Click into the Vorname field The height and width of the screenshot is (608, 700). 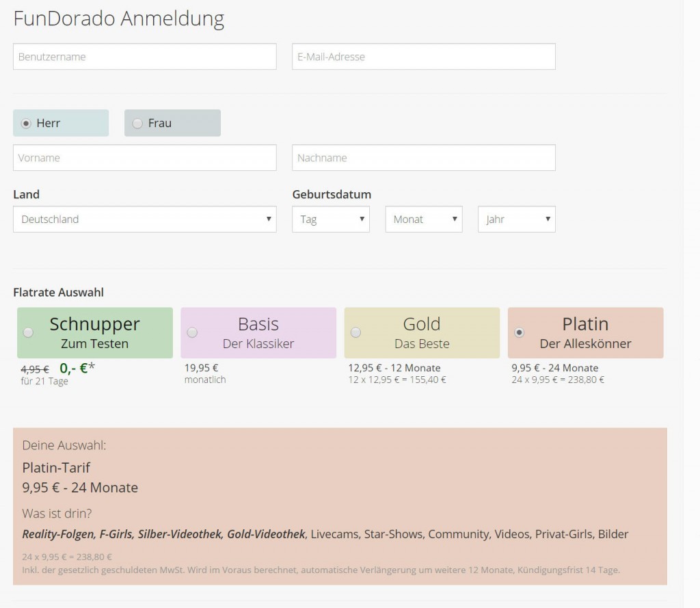pos(144,158)
